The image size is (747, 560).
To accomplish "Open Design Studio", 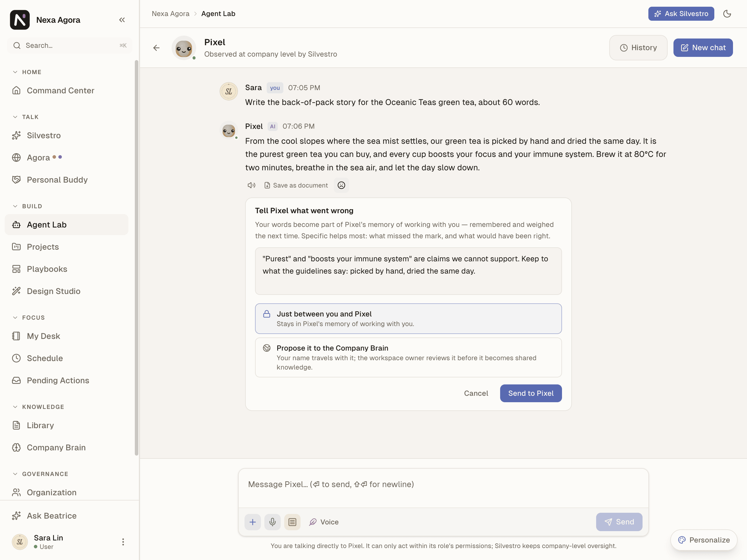I will tap(67, 291).
